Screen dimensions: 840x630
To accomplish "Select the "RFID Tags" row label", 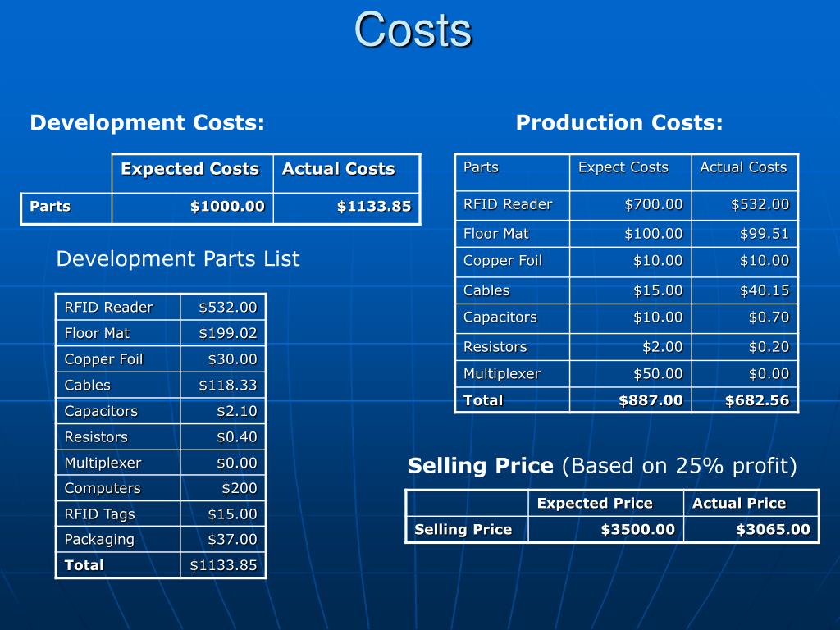I will tap(99, 514).
